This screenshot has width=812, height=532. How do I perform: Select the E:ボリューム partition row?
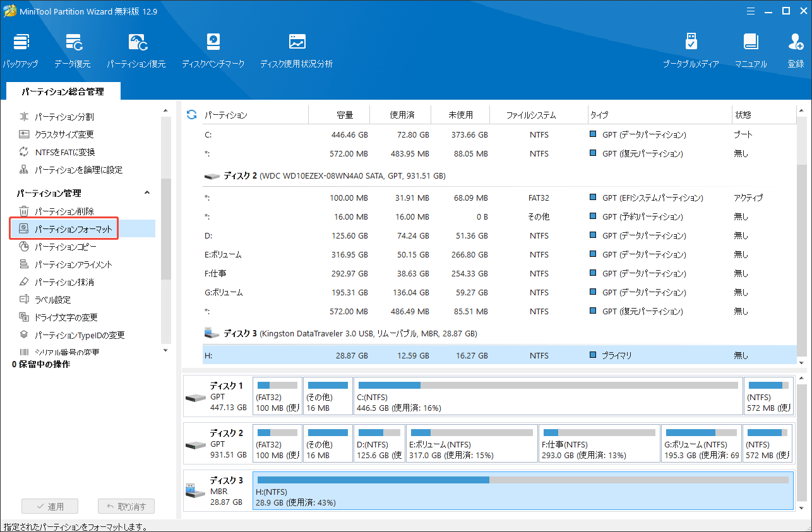tap(499, 254)
